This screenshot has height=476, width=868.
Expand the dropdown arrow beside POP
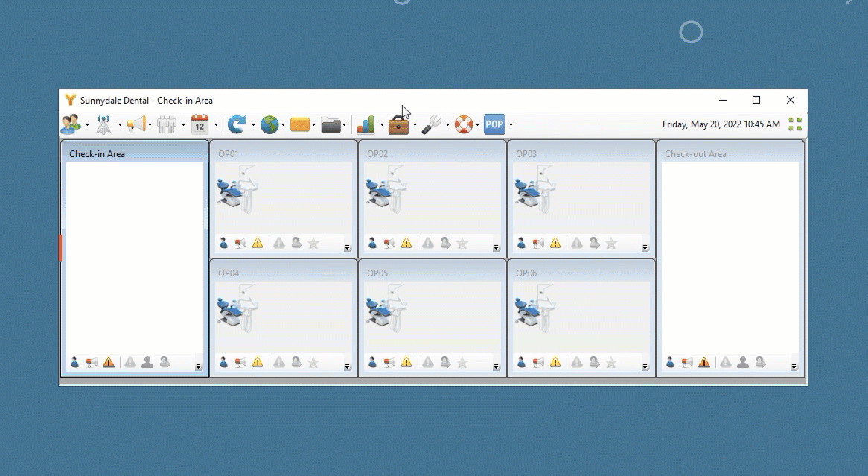pos(511,124)
